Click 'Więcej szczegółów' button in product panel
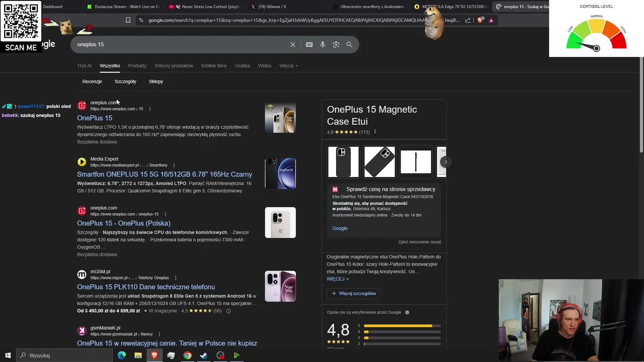 pos(354,293)
